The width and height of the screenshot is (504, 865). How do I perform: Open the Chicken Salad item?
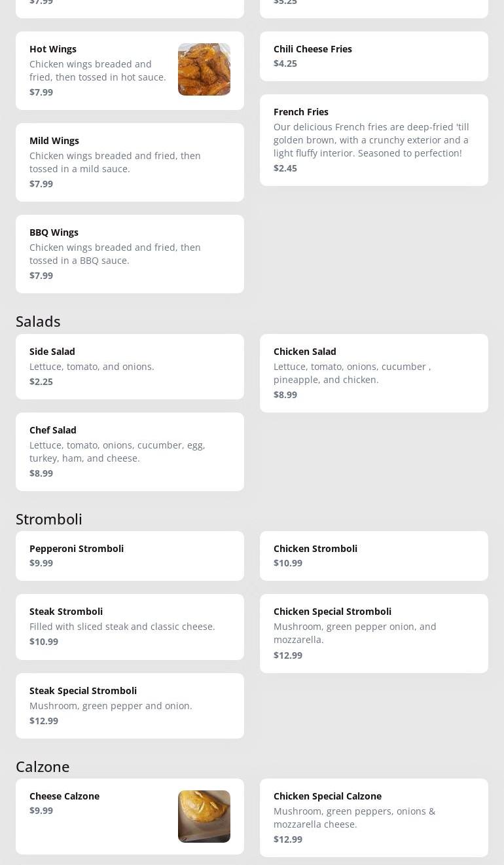374,373
